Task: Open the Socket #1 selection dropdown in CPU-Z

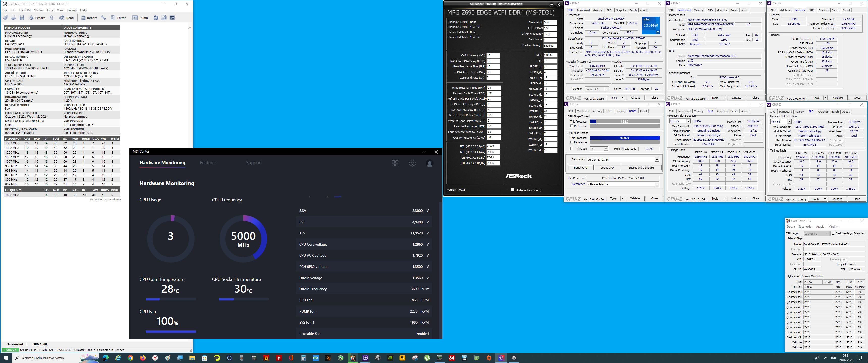Action: tap(596, 89)
